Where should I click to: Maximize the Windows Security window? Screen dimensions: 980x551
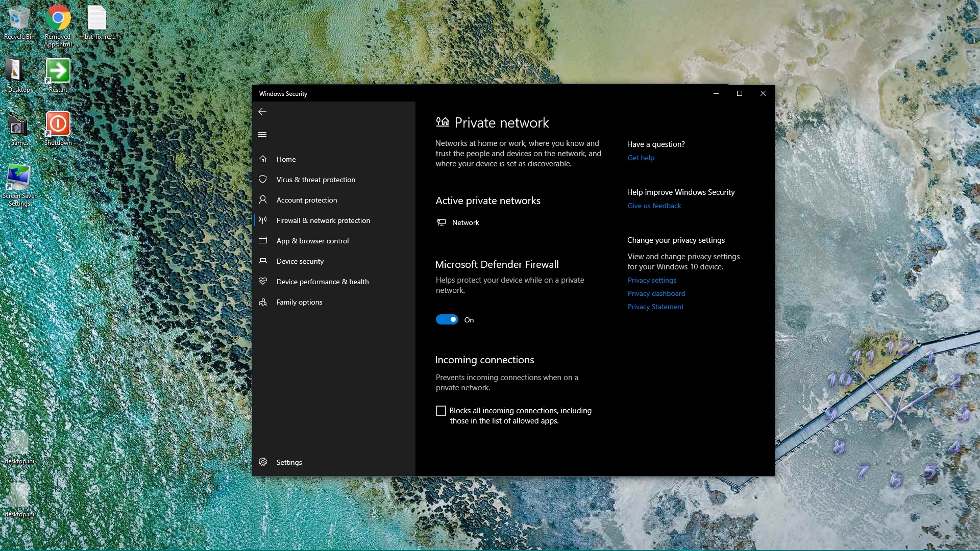click(x=740, y=93)
